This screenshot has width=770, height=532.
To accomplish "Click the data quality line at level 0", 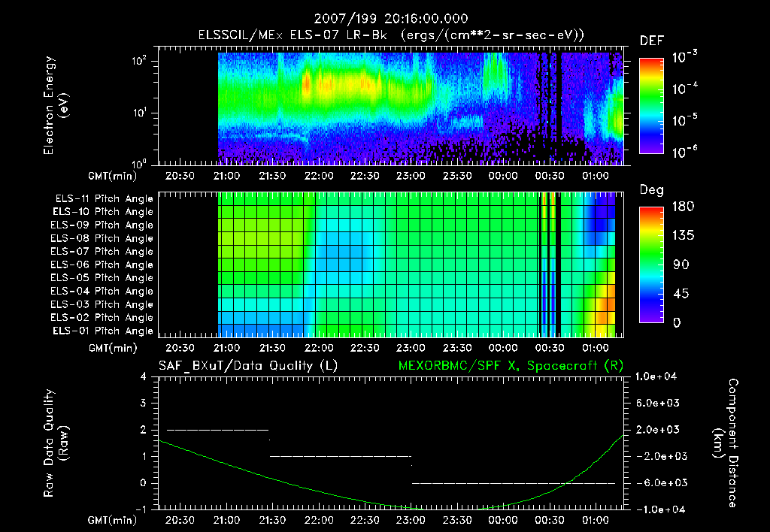I will click(x=513, y=483).
